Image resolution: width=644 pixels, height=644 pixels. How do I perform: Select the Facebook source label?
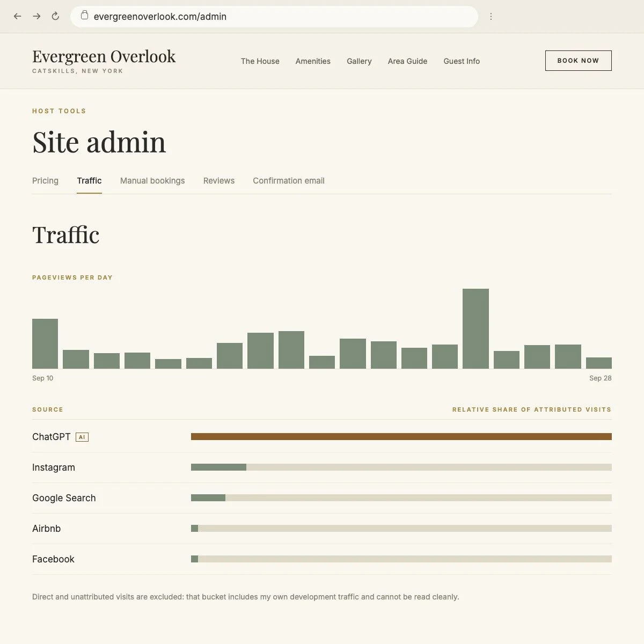click(x=53, y=559)
